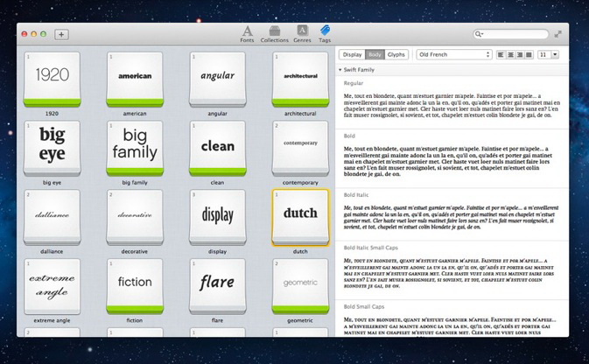Select the flare tag tile
Image resolution: width=589 pixels, height=364 pixels.
218,287
